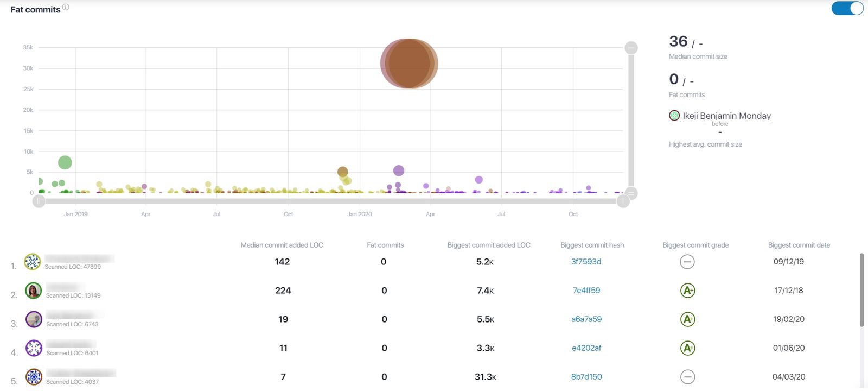The height and width of the screenshot is (391, 868).
Task: Open commit hash 7e4ff59
Action: pos(586,290)
